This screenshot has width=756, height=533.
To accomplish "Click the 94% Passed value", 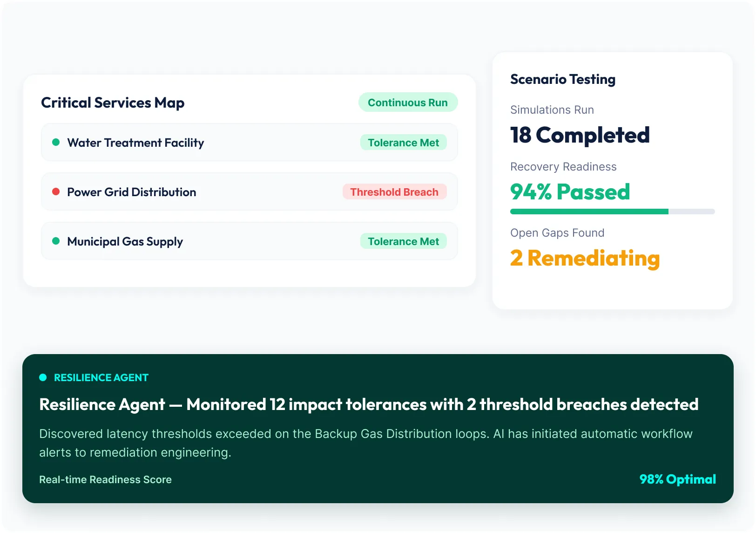I will [x=570, y=192].
